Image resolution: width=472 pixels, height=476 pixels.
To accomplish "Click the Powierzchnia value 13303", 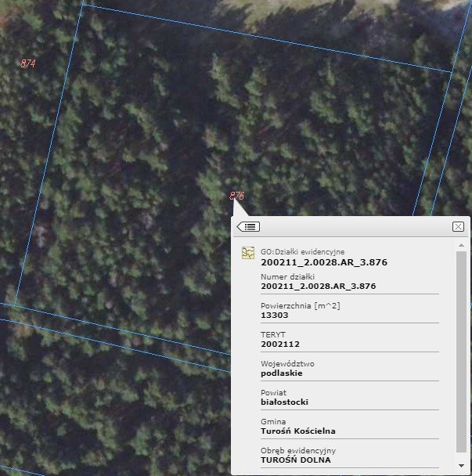I will pos(275,315).
